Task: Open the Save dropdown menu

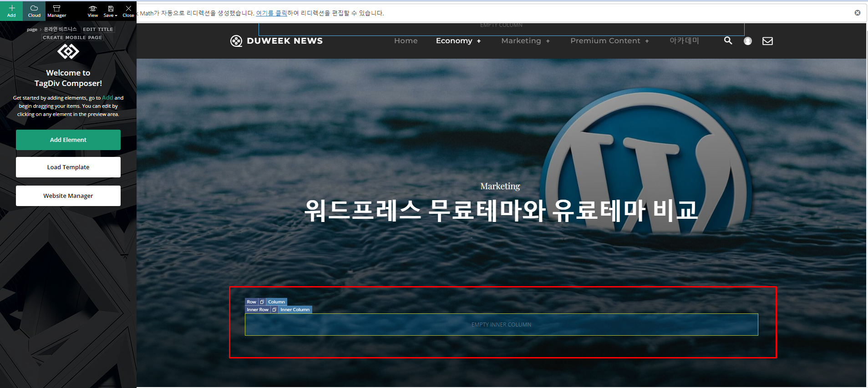Action: 110,11
